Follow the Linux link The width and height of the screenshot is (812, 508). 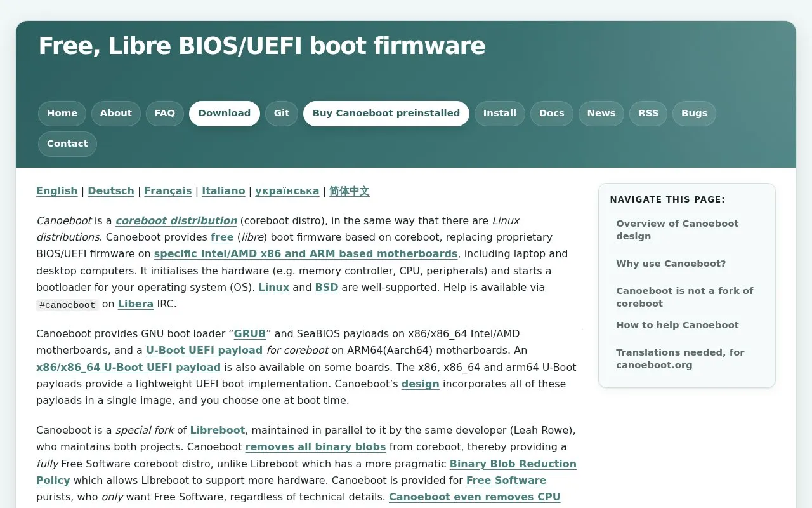pyautogui.click(x=274, y=288)
